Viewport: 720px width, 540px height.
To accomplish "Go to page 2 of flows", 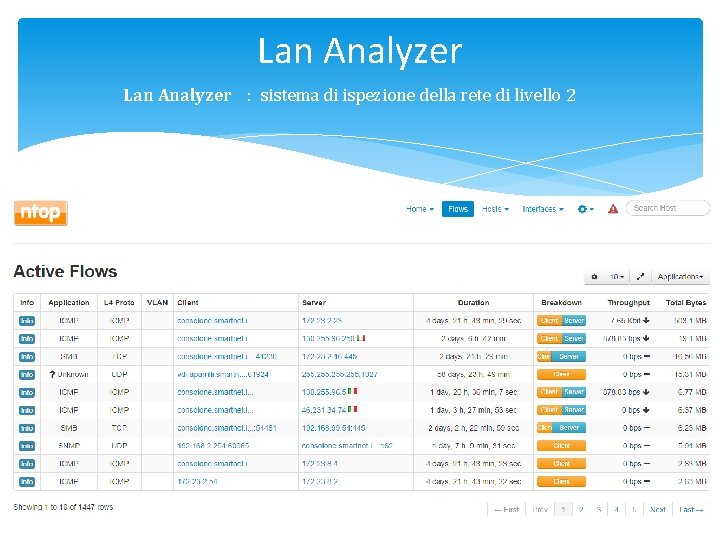I will click(x=581, y=509).
